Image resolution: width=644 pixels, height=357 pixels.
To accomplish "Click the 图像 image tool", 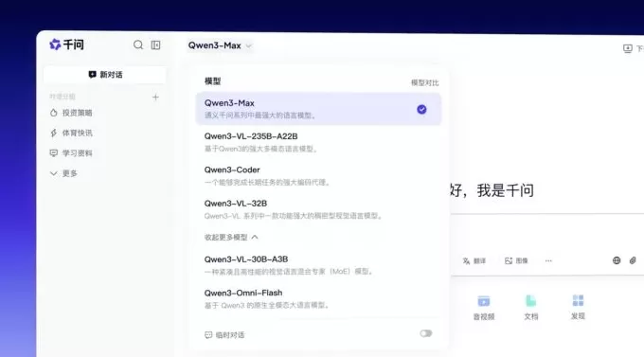I will pos(516,260).
